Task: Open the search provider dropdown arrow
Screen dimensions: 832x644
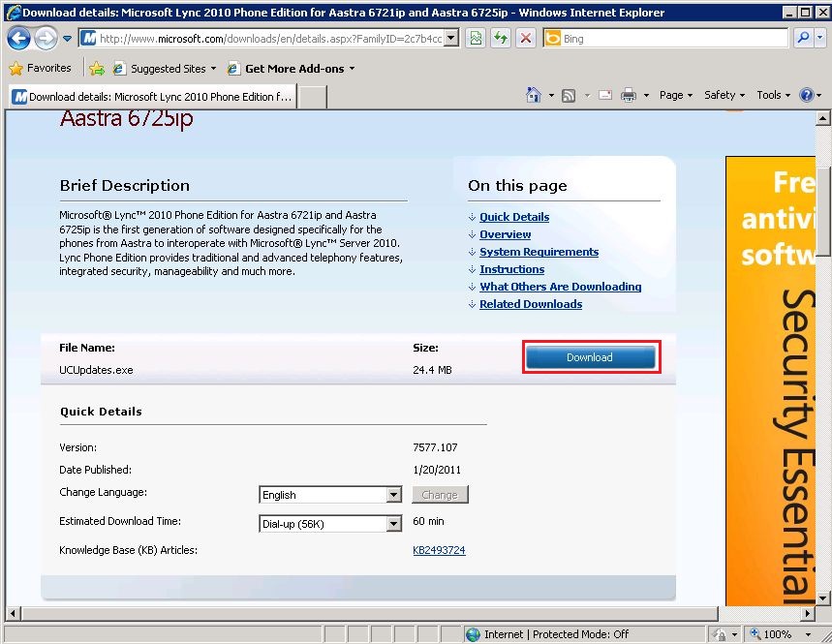Action: click(x=819, y=38)
